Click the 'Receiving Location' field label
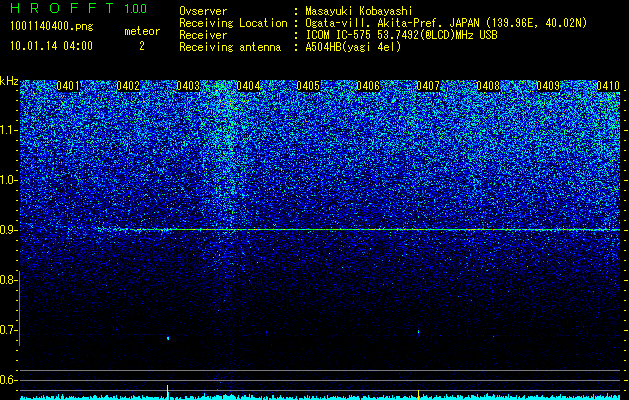This screenshot has width=629, height=400. point(233,23)
